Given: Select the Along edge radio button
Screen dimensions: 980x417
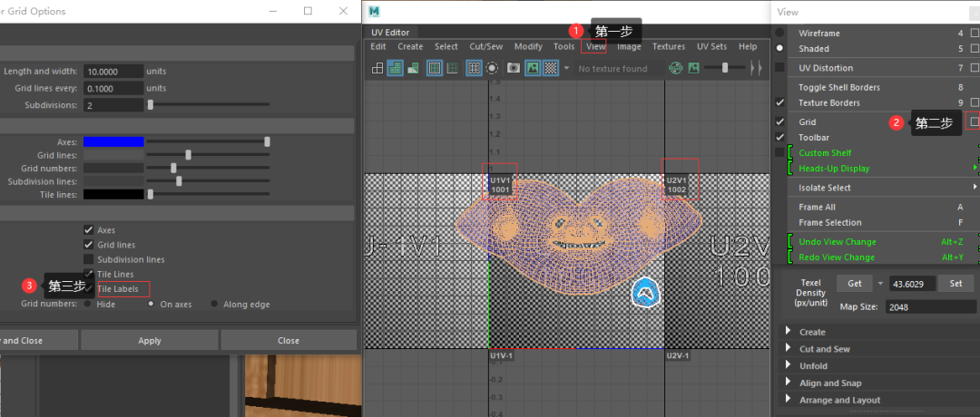Looking at the screenshot, I should 215,305.
